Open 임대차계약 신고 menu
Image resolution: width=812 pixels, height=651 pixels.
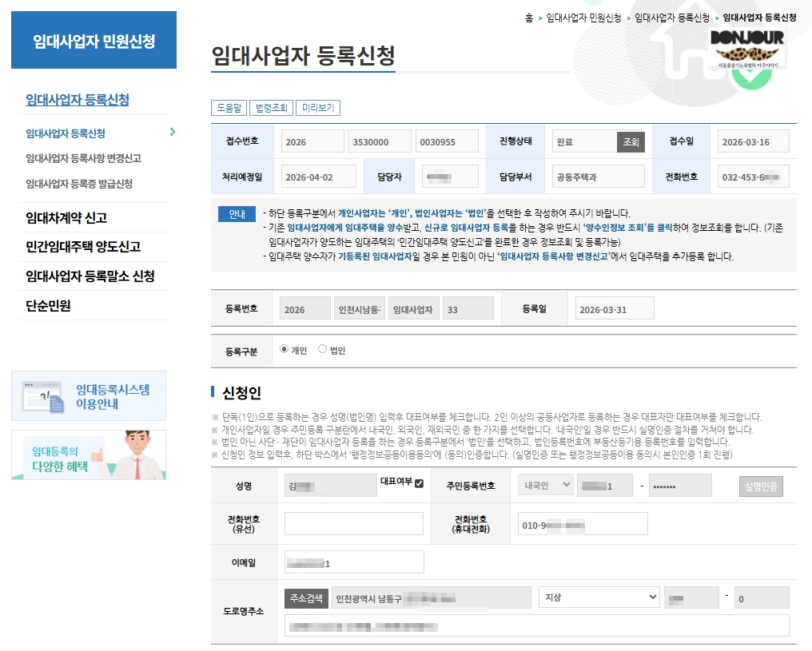click(66, 217)
